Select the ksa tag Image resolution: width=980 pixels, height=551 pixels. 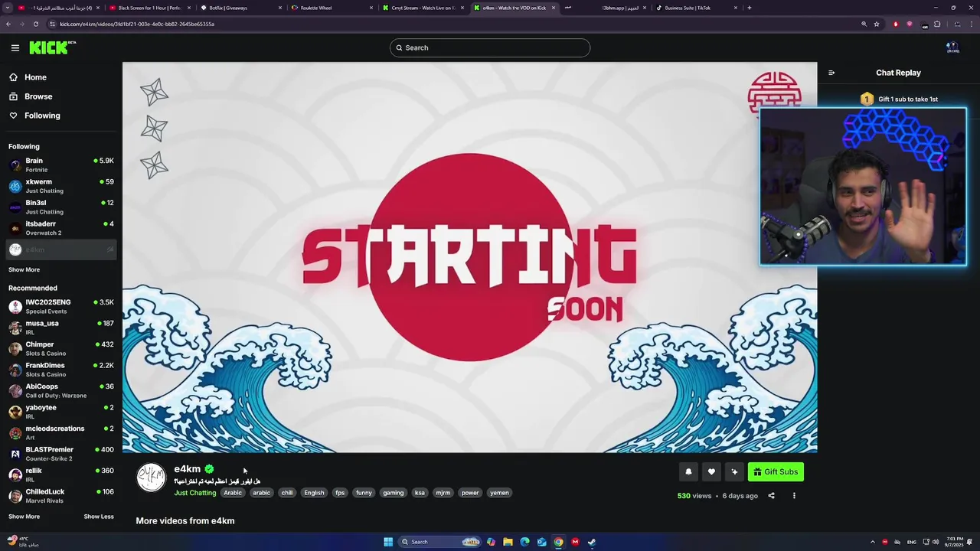(x=420, y=493)
